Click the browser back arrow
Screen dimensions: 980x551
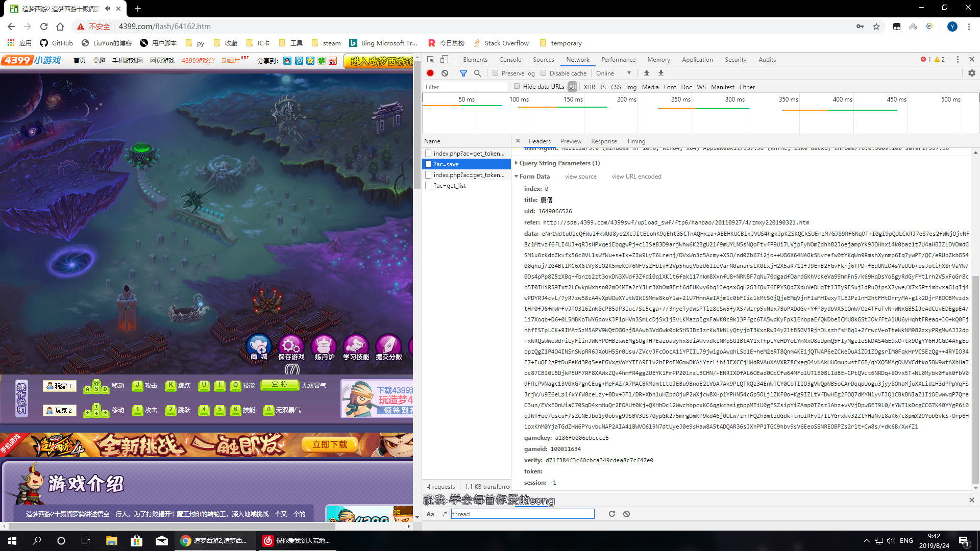pos(11,27)
